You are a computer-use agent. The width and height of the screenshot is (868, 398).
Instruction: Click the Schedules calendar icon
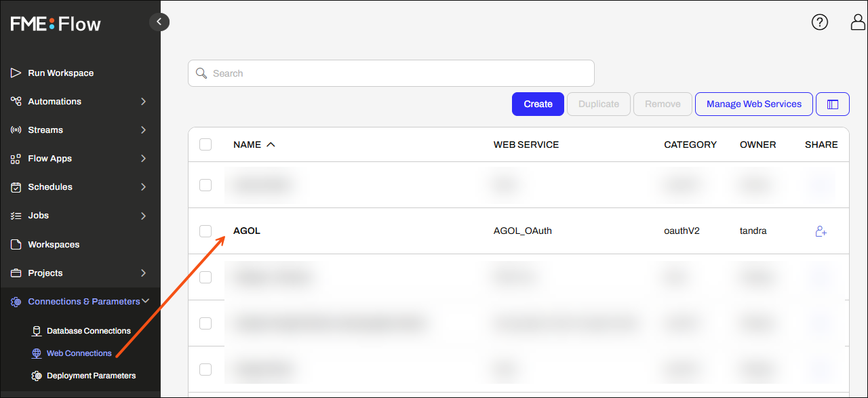coord(16,186)
